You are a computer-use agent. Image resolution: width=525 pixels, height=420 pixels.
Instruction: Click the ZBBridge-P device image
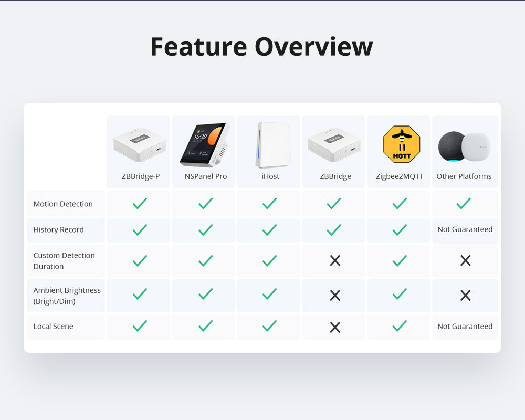pos(140,145)
